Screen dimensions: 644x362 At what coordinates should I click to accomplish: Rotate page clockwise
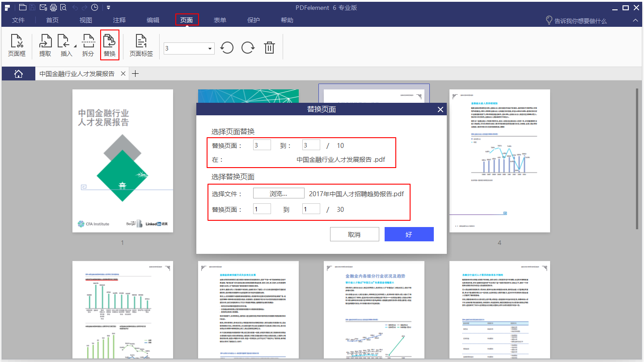[x=248, y=48]
